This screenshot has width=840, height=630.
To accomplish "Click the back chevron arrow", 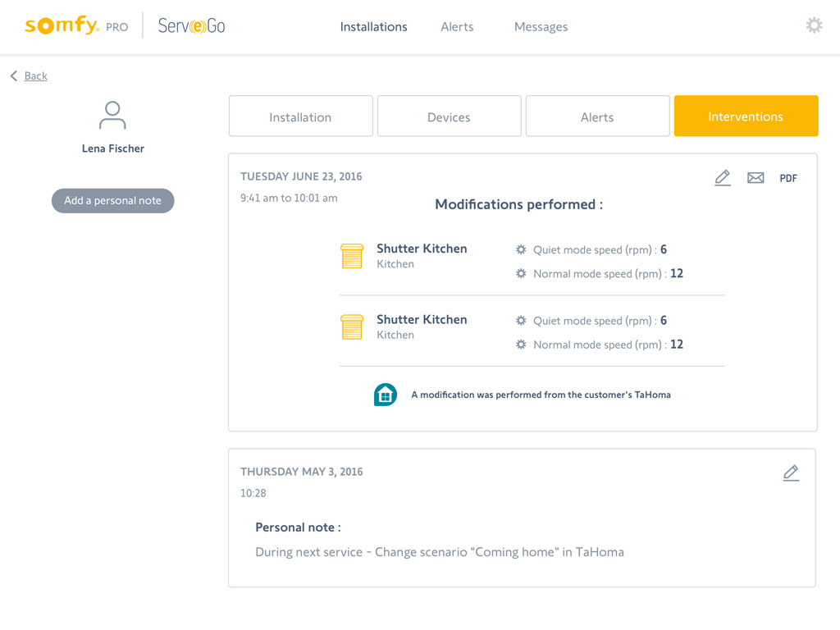I will [x=14, y=75].
